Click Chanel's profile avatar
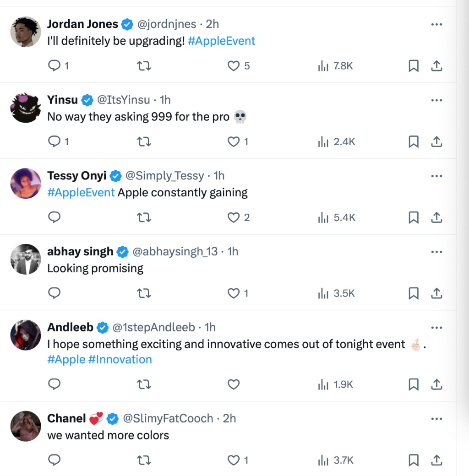Image resolution: width=469 pixels, height=476 pixels. tap(26, 426)
